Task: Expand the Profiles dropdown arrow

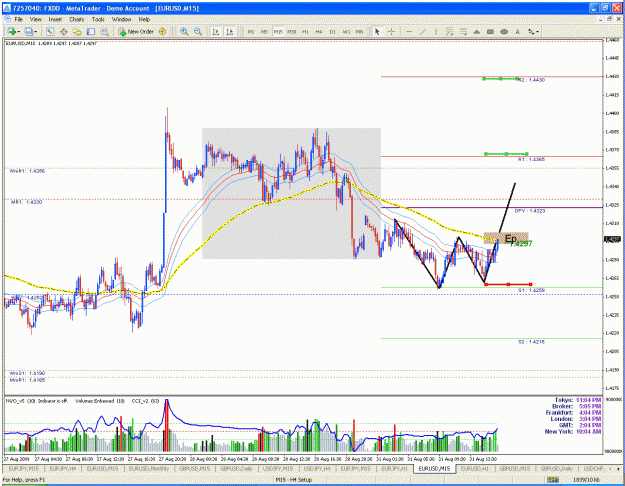Action: (x=35, y=31)
